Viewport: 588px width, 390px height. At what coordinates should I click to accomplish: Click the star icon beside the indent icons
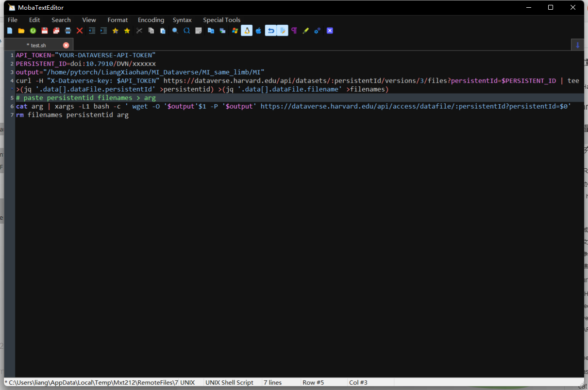click(115, 31)
